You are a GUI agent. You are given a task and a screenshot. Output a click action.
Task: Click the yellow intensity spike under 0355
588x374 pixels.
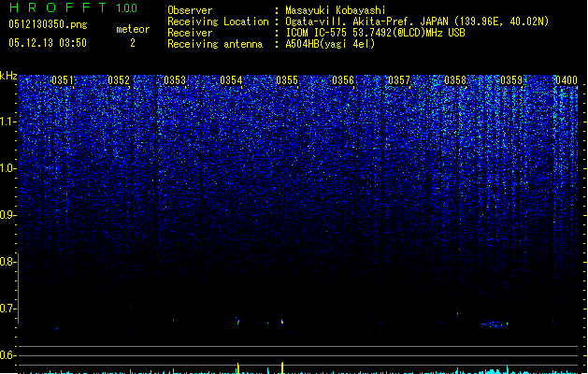click(x=282, y=367)
